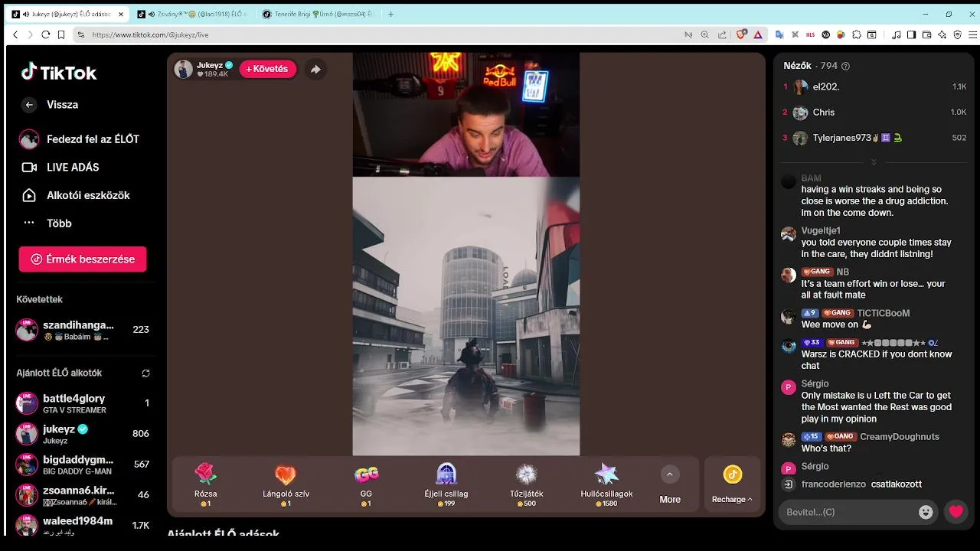980x551 pixels.
Task: Send a like with heart button
Action: pos(956,512)
